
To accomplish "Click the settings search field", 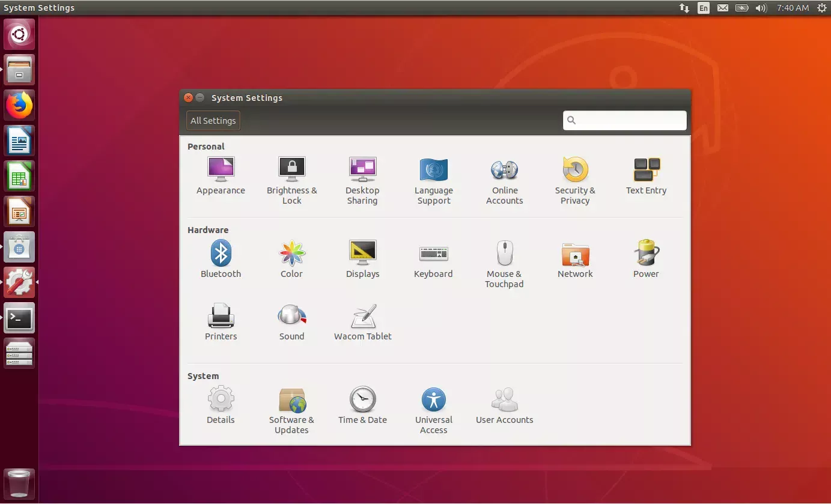I will click(624, 120).
